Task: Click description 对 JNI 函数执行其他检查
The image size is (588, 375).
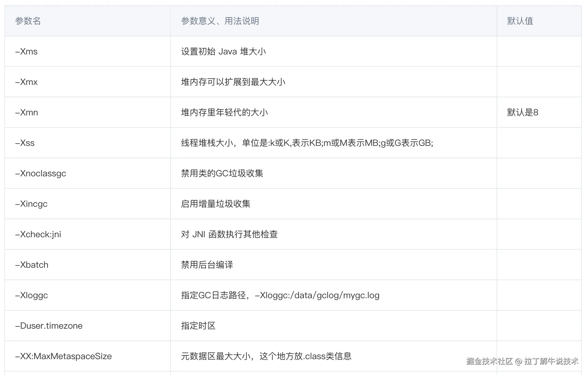Action: (x=229, y=234)
